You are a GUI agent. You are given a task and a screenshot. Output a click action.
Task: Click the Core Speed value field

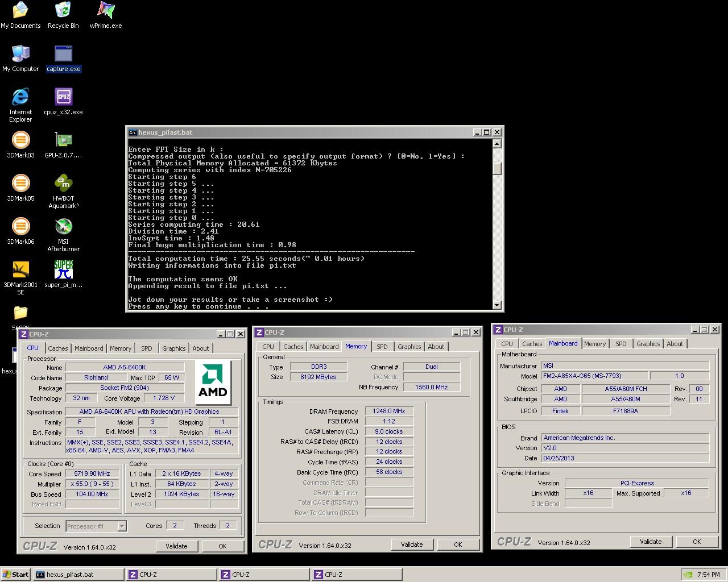tap(92, 473)
